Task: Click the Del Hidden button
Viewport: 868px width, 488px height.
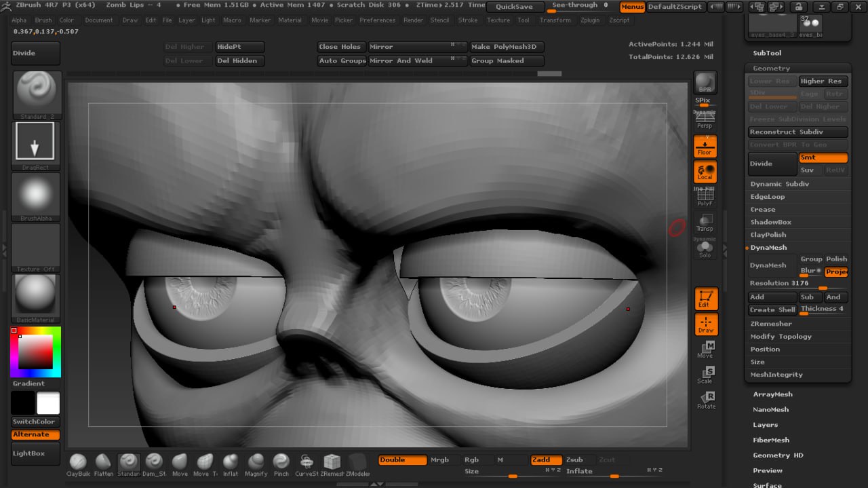Action: (240, 60)
